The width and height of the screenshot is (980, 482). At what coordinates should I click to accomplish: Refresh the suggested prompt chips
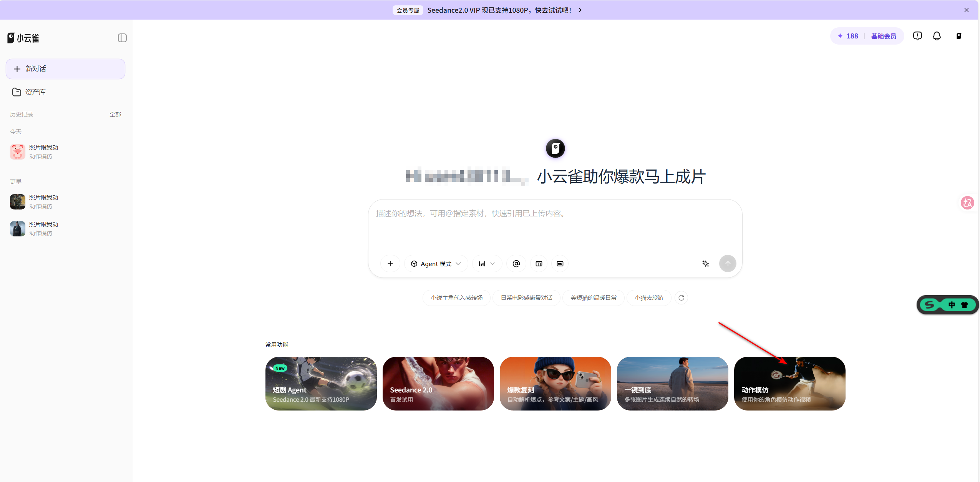(x=681, y=298)
